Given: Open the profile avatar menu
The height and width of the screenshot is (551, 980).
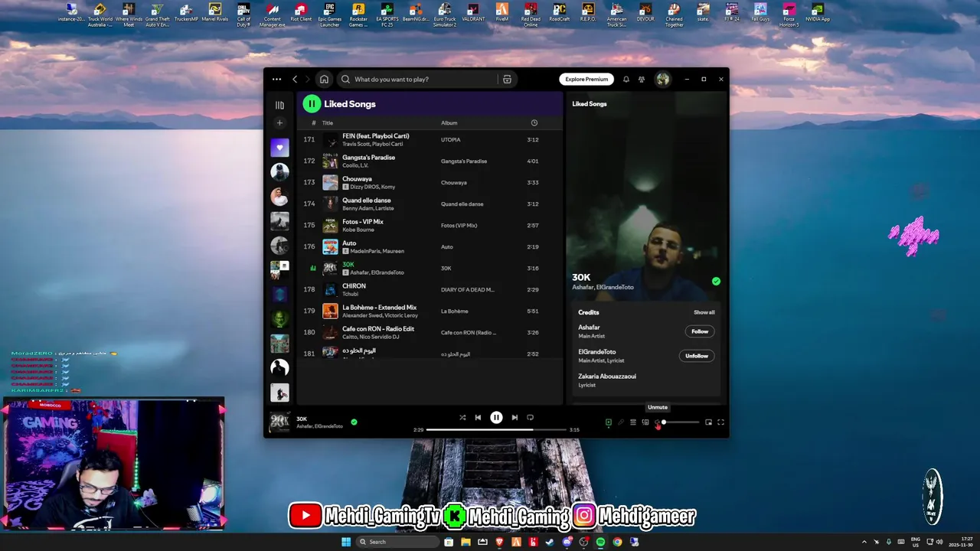Looking at the screenshot, I should [x=663, y=79].
